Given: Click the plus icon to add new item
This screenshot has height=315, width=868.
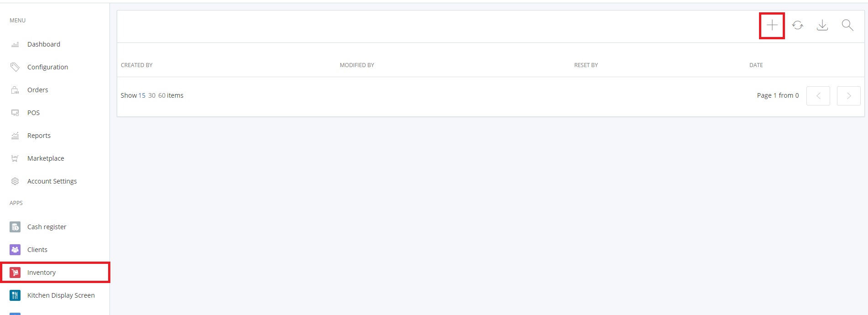Looking at the screenshot, I should tap(772, 25).
